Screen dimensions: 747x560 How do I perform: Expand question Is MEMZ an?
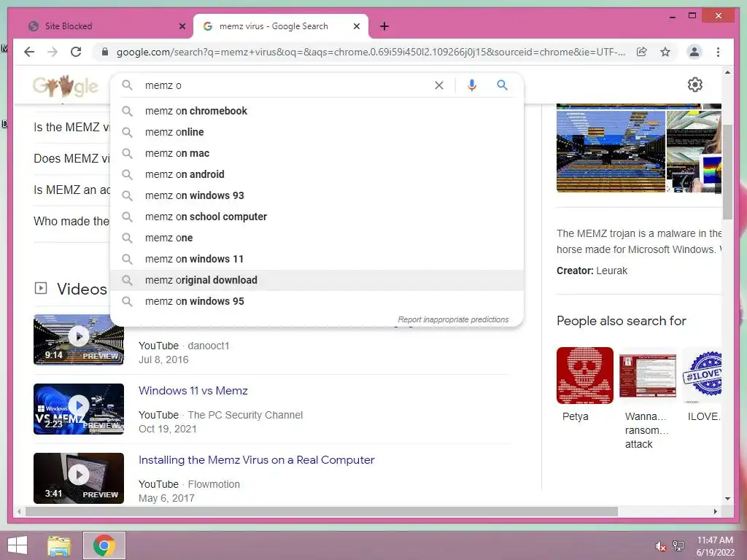tap(71, 190)
